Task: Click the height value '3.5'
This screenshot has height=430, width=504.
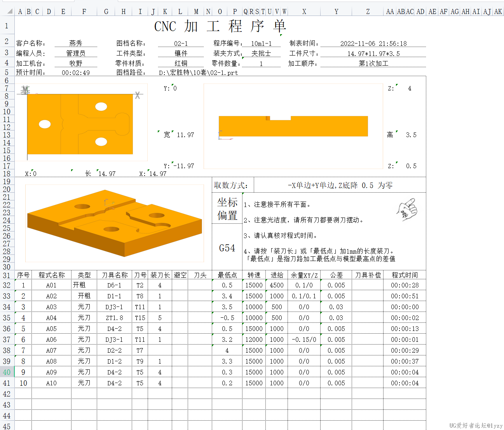Action: pyautogui.click(x=411, y=135)
